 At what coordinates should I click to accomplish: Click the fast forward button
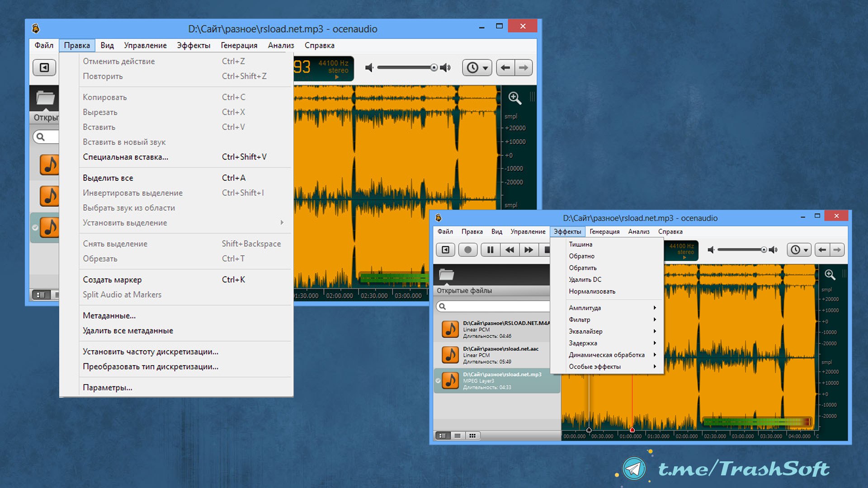[x=528, y=250]
